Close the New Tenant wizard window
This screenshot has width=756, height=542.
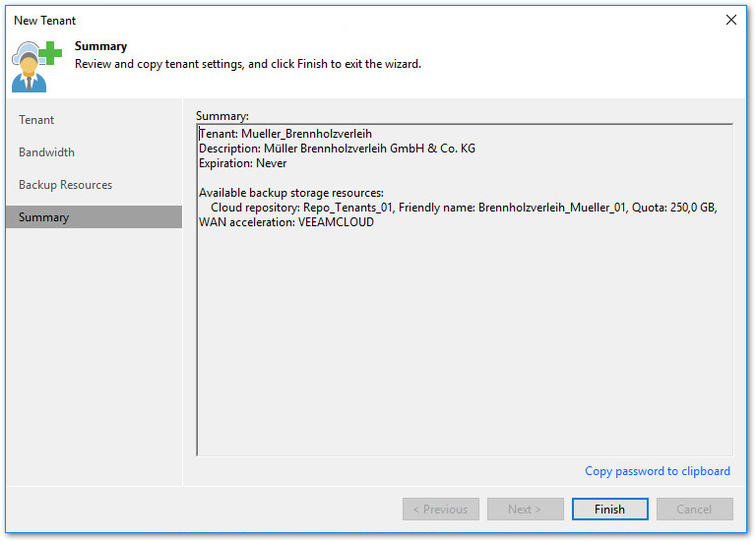(x=730, y=20)
